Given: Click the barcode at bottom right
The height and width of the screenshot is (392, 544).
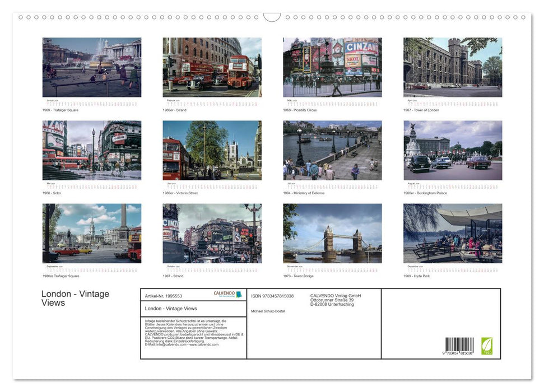Looking at the screenshot, I should click(x=459, y=344).
